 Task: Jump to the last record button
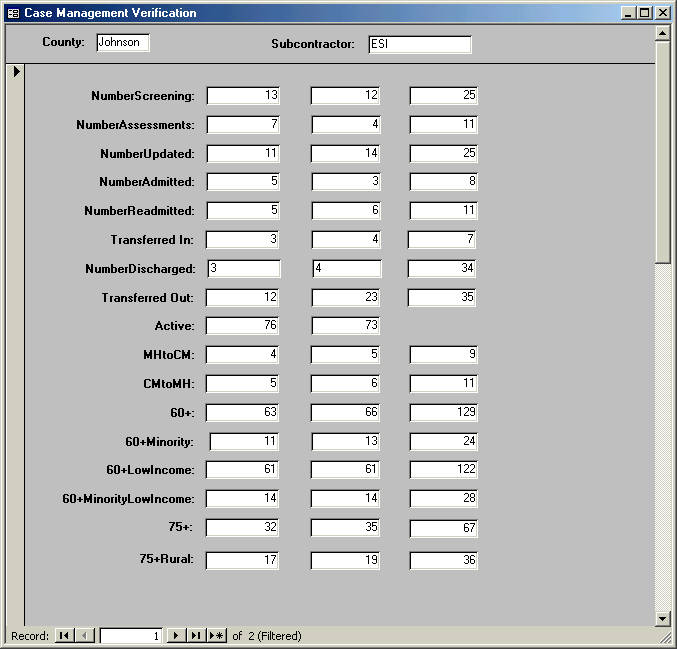pyautogui.click(x=196, y=636)
